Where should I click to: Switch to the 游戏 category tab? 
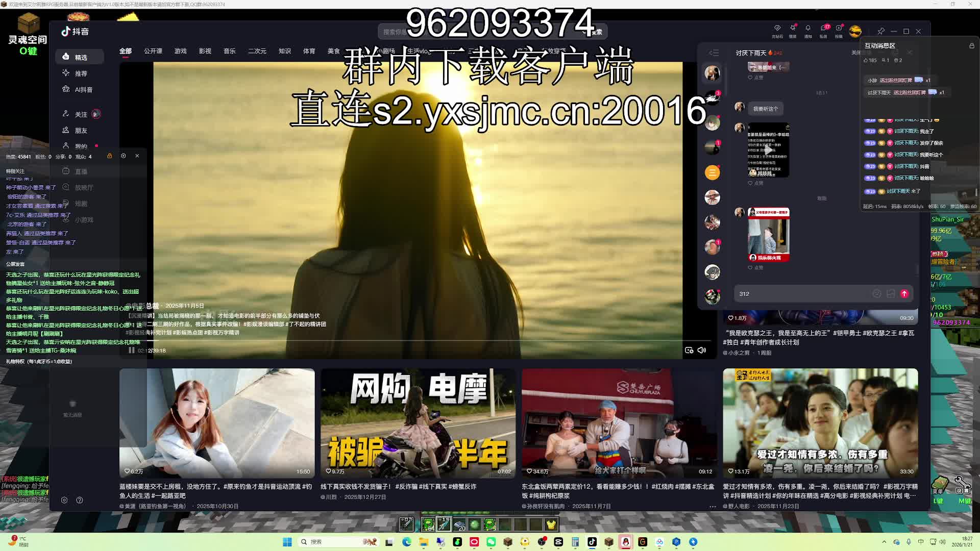[180, 51]
